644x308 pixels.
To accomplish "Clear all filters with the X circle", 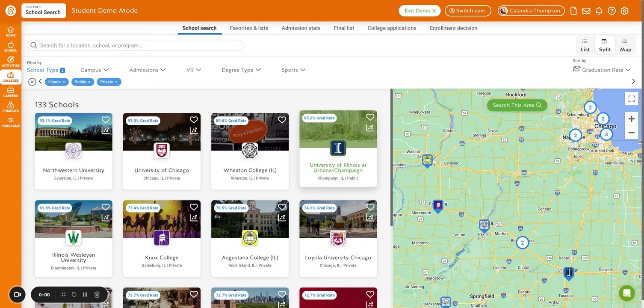I will tap(32, 82).
